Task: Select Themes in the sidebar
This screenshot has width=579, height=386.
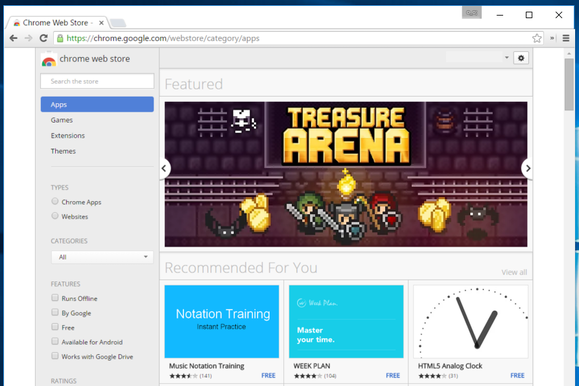Action: 63,151
